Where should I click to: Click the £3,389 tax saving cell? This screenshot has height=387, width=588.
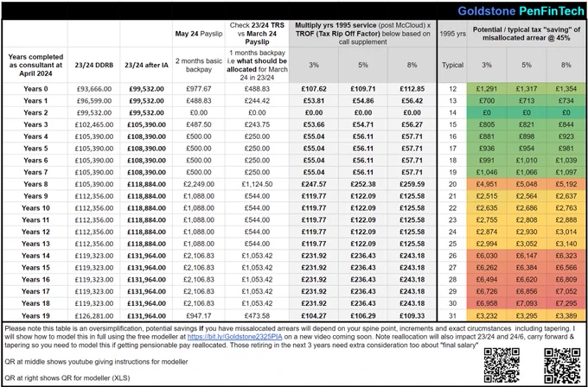(566, 316)
